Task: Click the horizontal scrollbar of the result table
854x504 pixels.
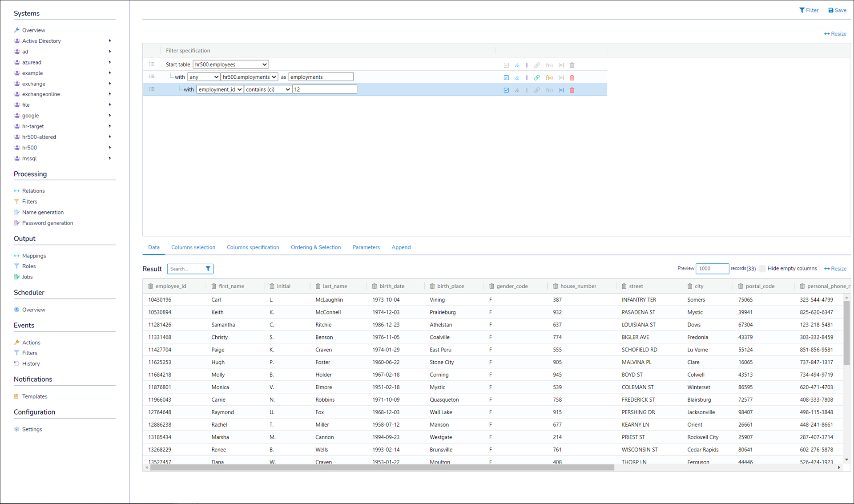Action: click(382, 468)
